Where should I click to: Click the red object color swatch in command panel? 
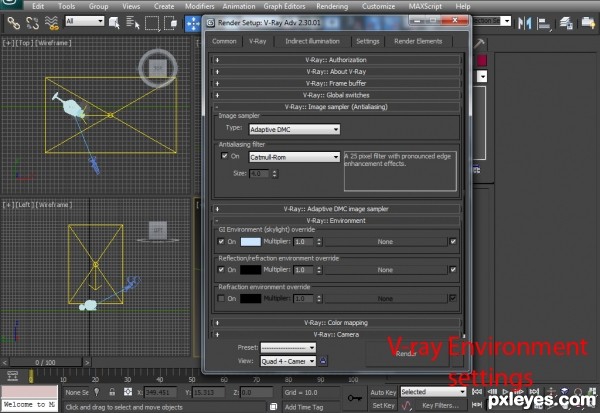[482, 60]
